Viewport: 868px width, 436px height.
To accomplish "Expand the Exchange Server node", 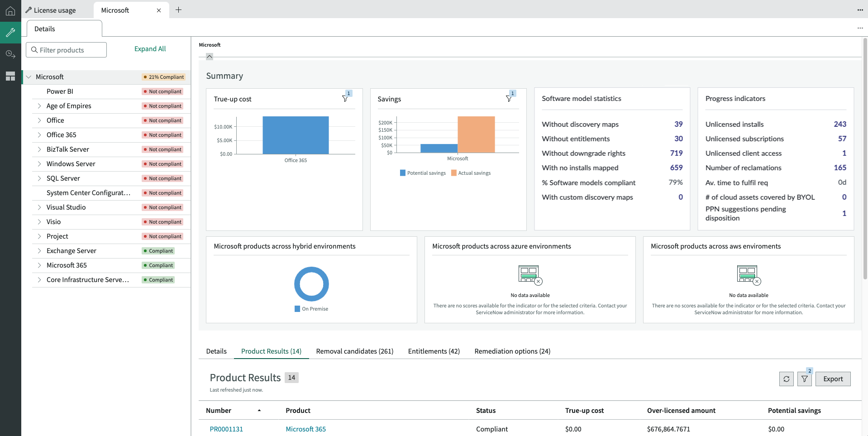I will [x=39, y=251].
